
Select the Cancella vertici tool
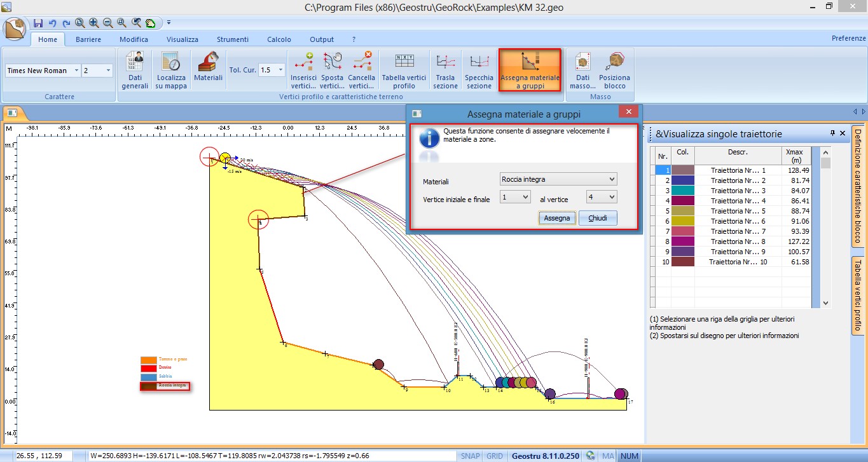(362, 71)
